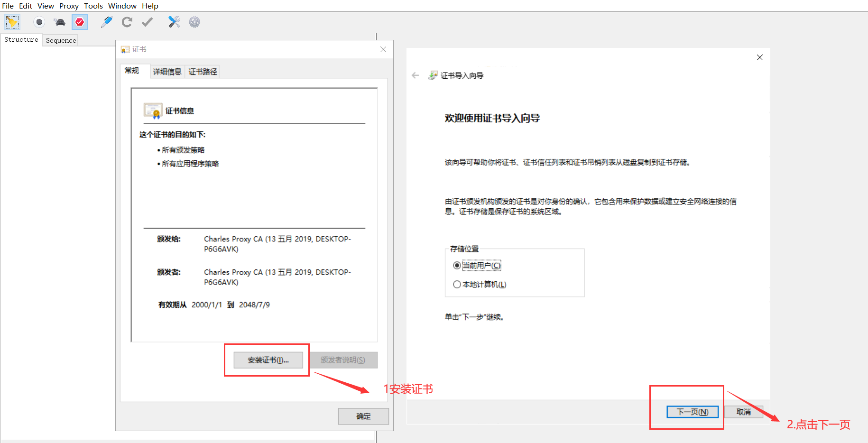Screen dimensions: 868x443
Task: Click the Charles Proxy CA value beside 颁发给
Action: (277, 244)
